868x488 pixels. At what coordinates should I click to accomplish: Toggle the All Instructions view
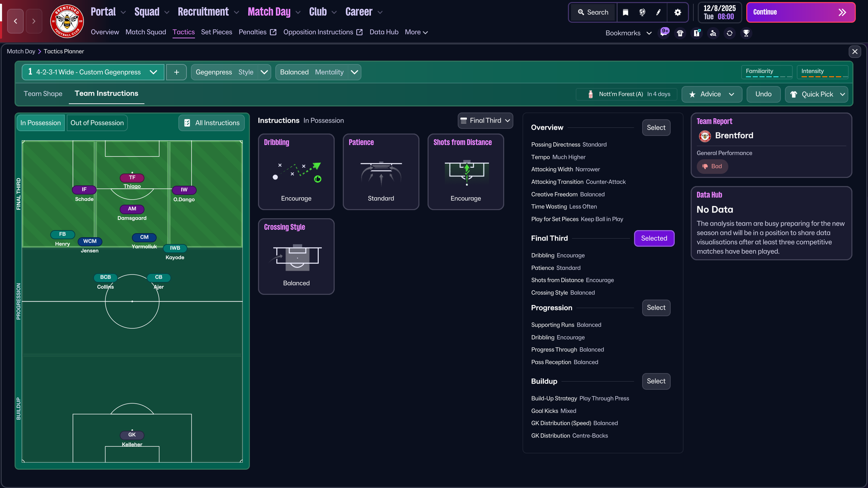click(212, 123)
